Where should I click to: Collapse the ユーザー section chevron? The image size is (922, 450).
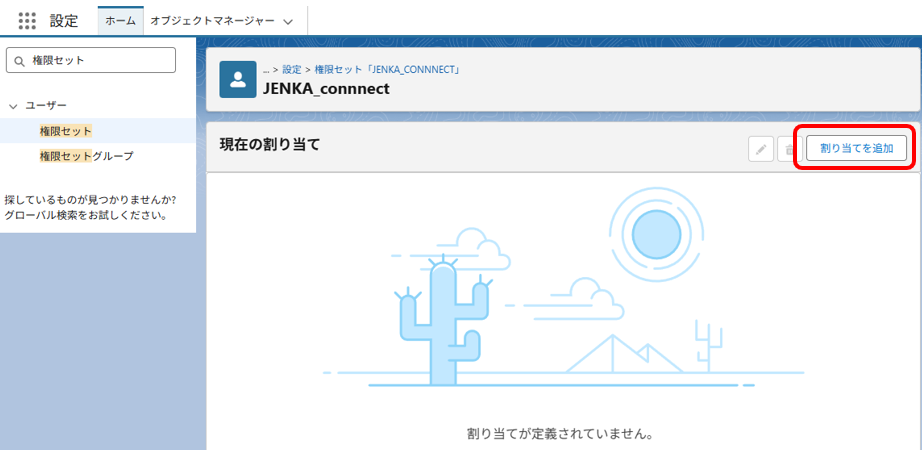pos(13,106)
